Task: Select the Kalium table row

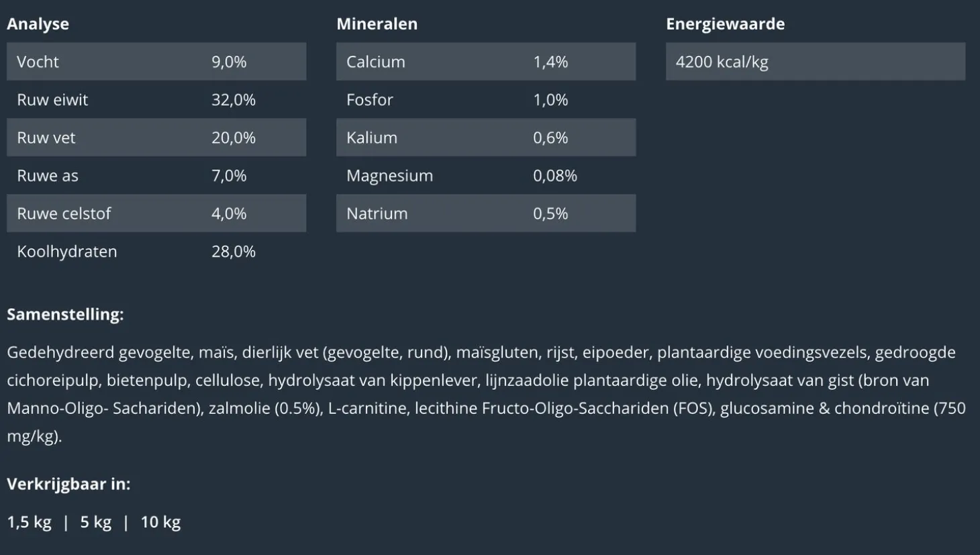Action: 485,138
